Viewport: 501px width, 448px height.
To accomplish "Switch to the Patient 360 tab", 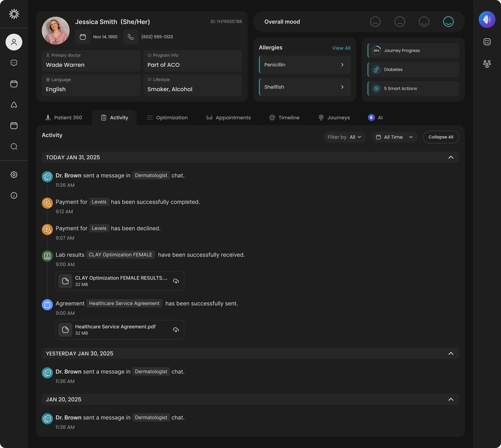I will coord(63,118).
